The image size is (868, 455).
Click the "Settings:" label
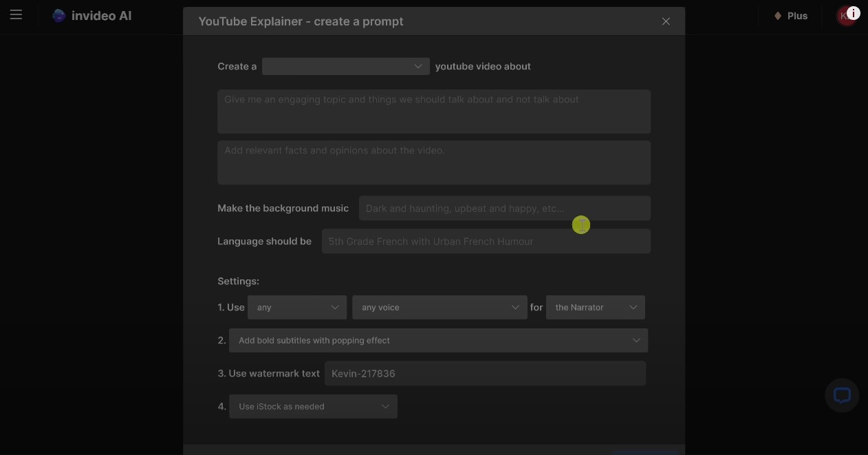[238, 281]
